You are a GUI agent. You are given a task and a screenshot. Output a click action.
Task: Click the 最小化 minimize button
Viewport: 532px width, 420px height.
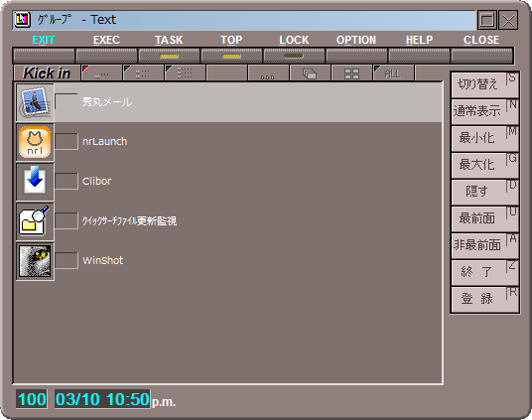[x=484, y=138]
